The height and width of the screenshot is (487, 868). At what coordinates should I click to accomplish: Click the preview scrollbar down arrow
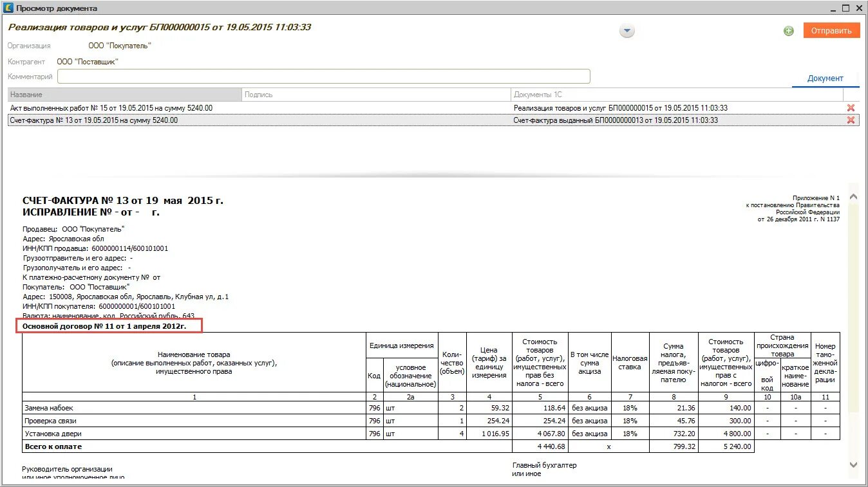click(x=854, y=464)
